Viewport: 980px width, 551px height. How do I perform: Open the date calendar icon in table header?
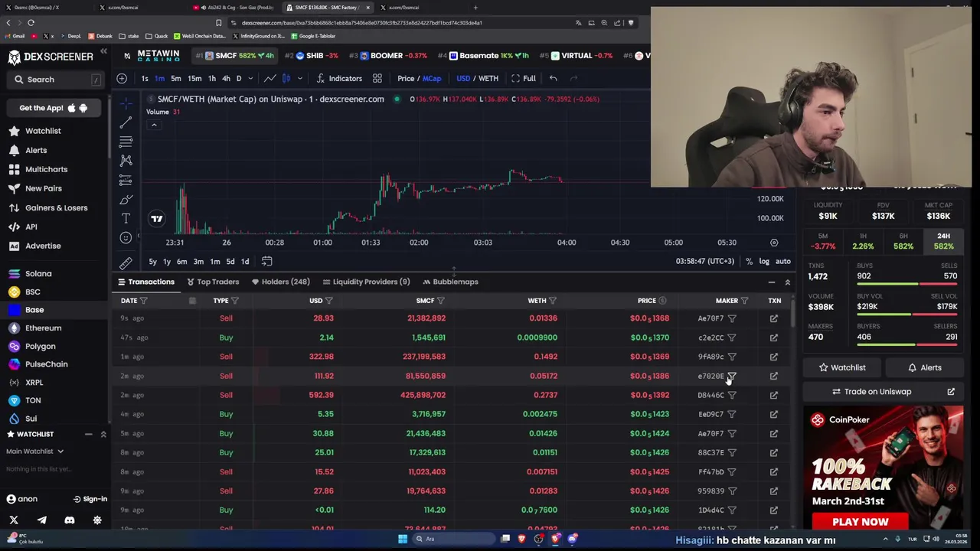192,301
